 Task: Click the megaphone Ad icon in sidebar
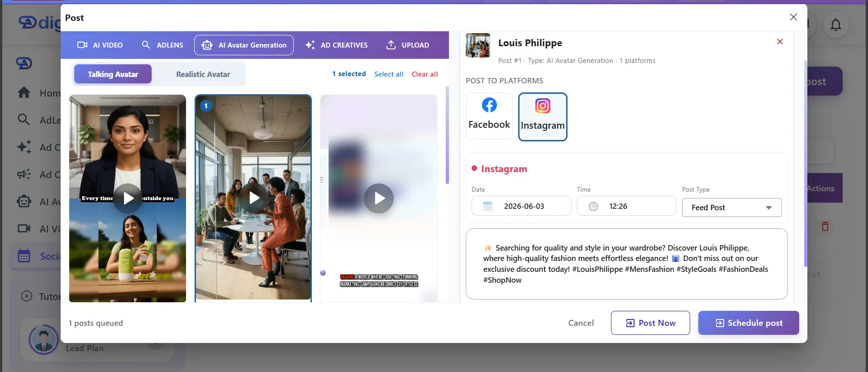pos(24,174)
